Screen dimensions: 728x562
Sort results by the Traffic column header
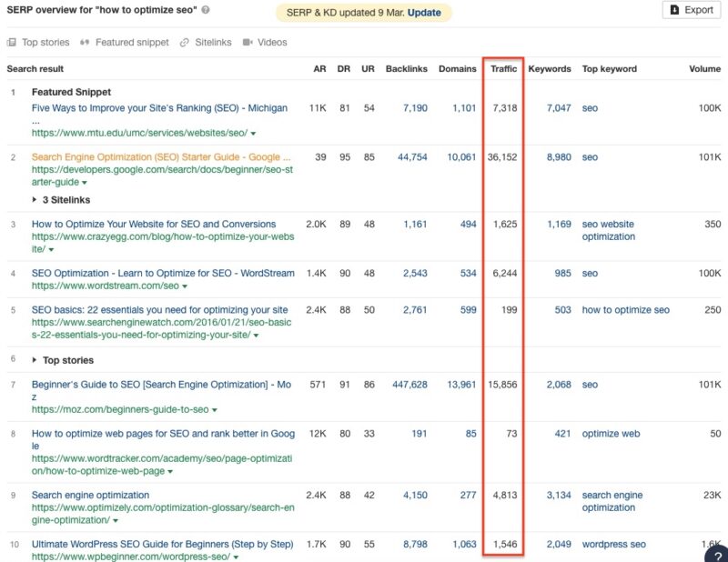click(503, 68)
